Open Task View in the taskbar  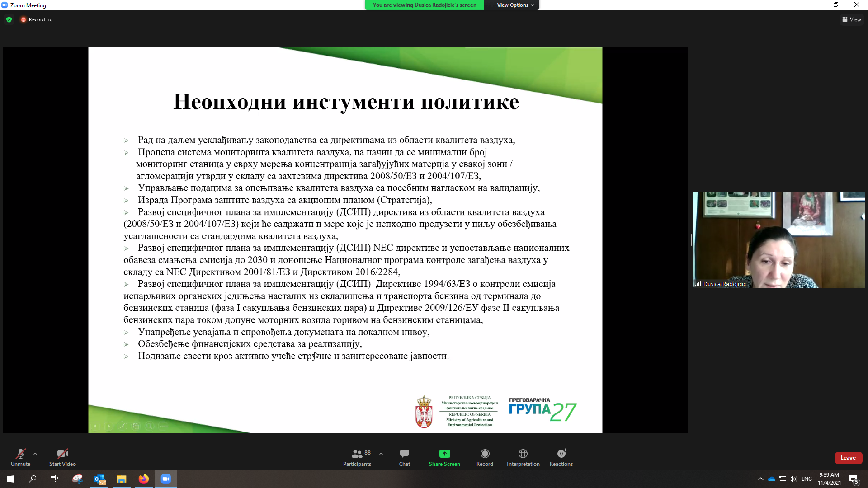(54, 479)
